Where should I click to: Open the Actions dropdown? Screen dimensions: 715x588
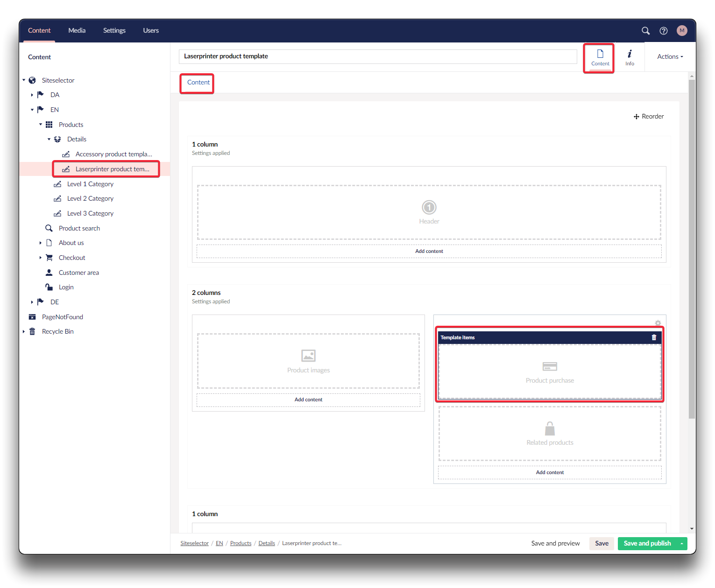click(x=670, y=57)
